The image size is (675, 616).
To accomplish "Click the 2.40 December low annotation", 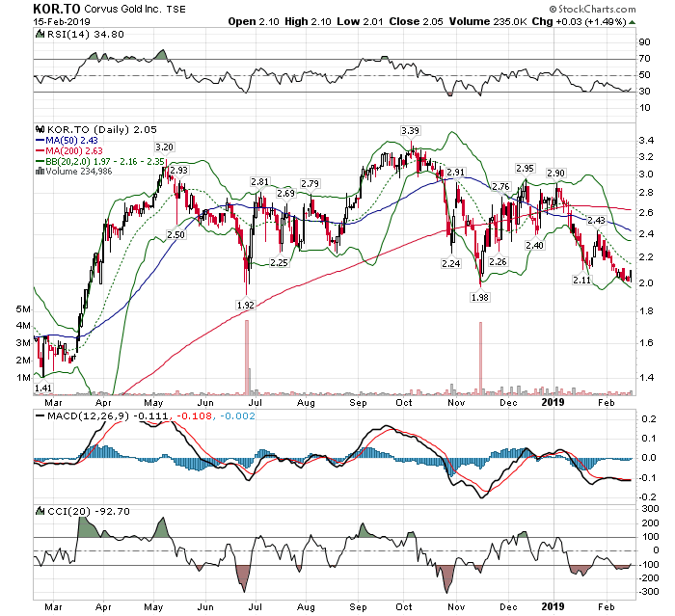I will (x=534, y=246).
